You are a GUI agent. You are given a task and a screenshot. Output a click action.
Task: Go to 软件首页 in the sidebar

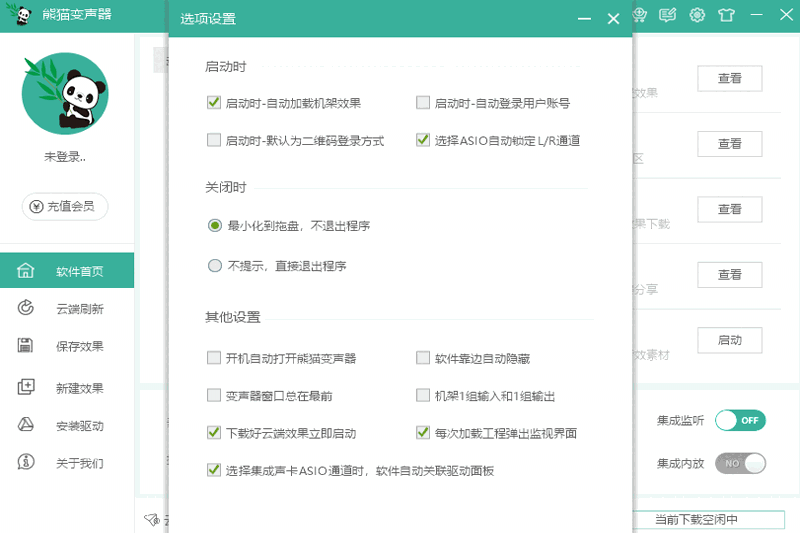click(x=78, y=271)
